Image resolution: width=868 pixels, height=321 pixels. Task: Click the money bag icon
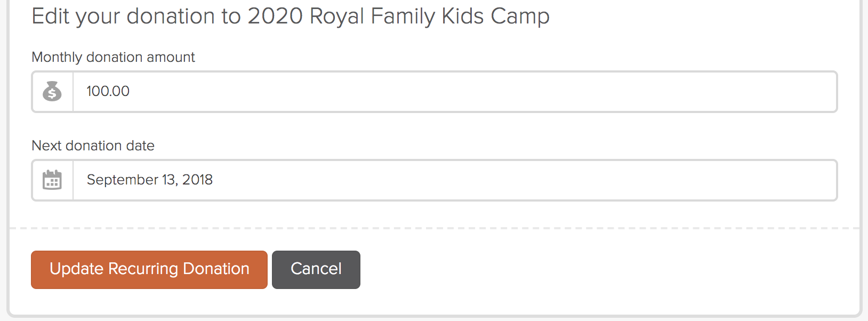[52, 91]
